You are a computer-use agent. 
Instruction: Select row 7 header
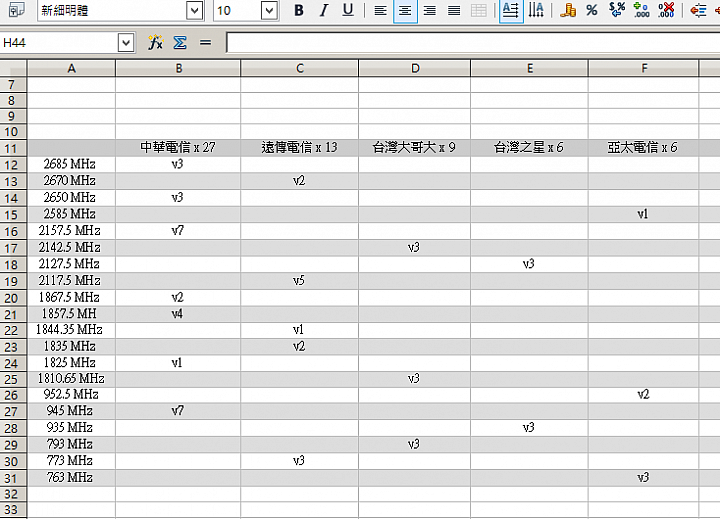pyautogui.click(x=13, y=85)
